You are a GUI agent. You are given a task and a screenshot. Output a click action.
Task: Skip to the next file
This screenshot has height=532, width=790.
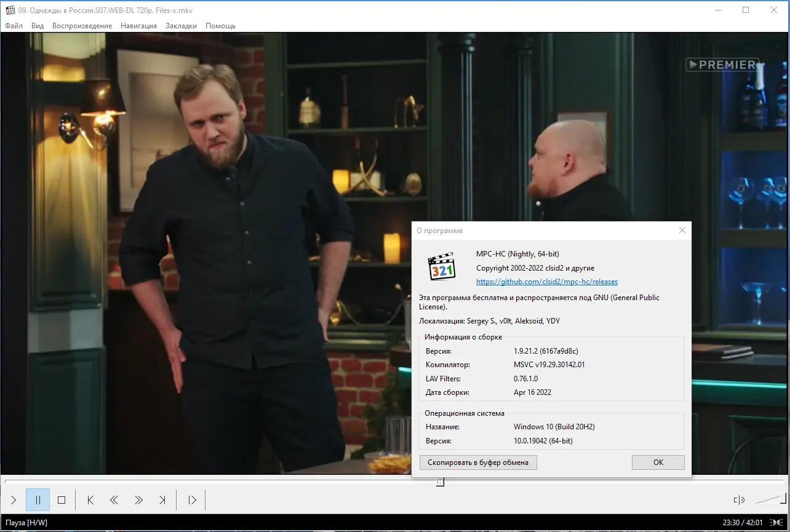point(162,500)
